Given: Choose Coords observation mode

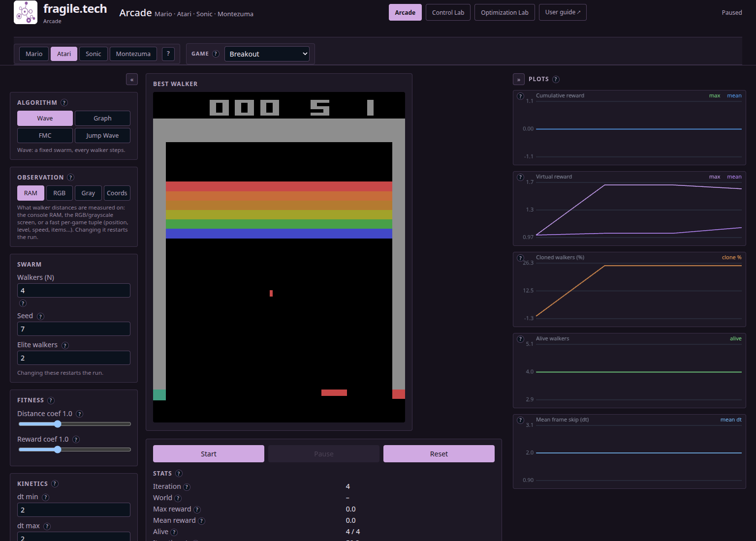Looking at the screenshot, I should click(117, 193).
